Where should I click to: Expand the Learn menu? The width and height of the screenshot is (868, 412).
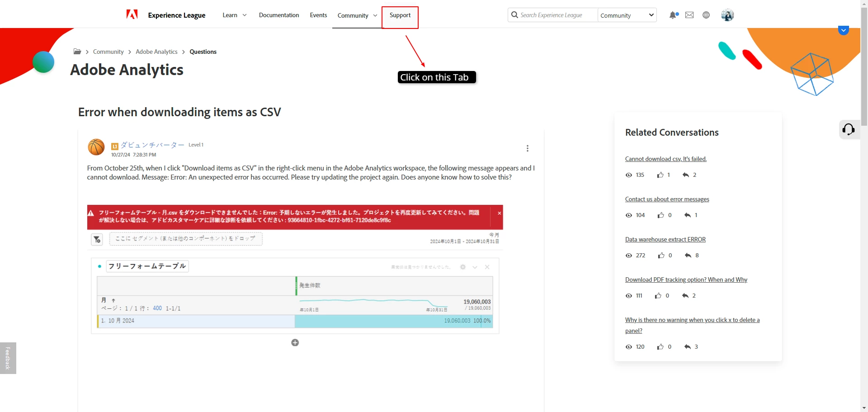235,15
